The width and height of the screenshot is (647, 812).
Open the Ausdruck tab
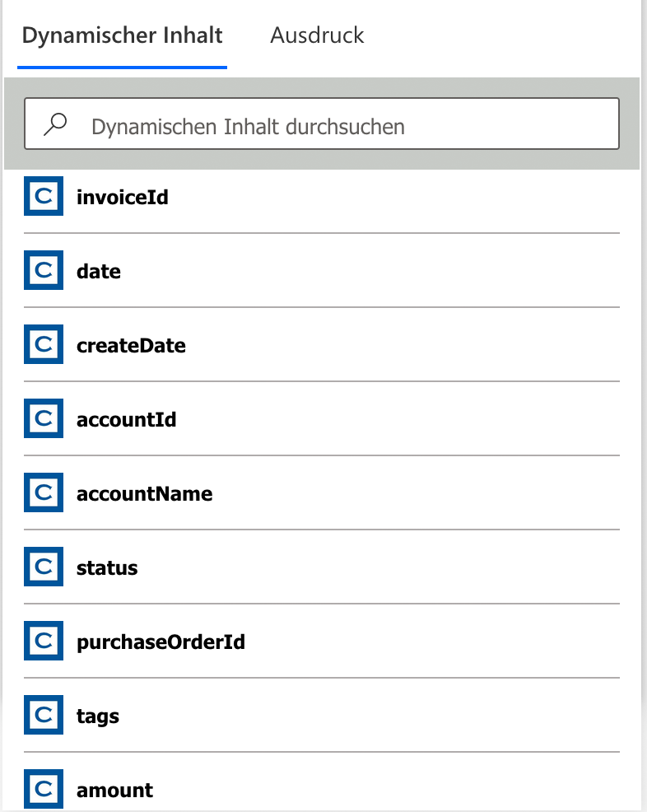[x=317, y=36]
